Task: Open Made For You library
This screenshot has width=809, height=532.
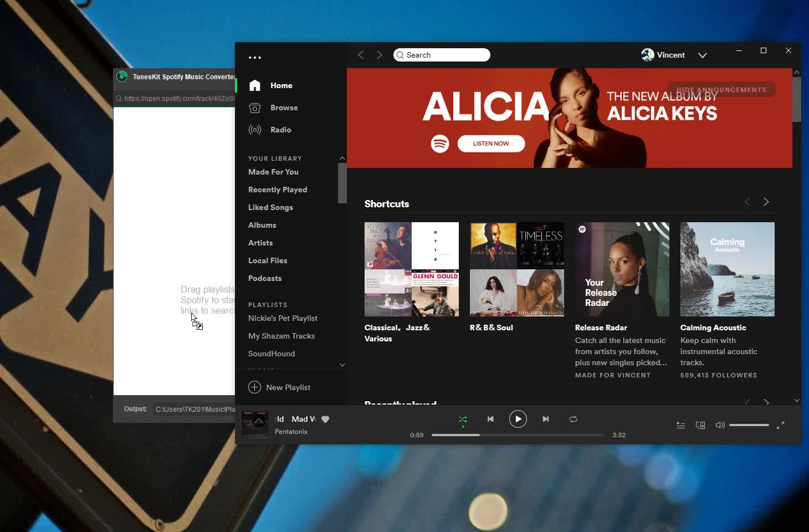Action: point(273,172)
